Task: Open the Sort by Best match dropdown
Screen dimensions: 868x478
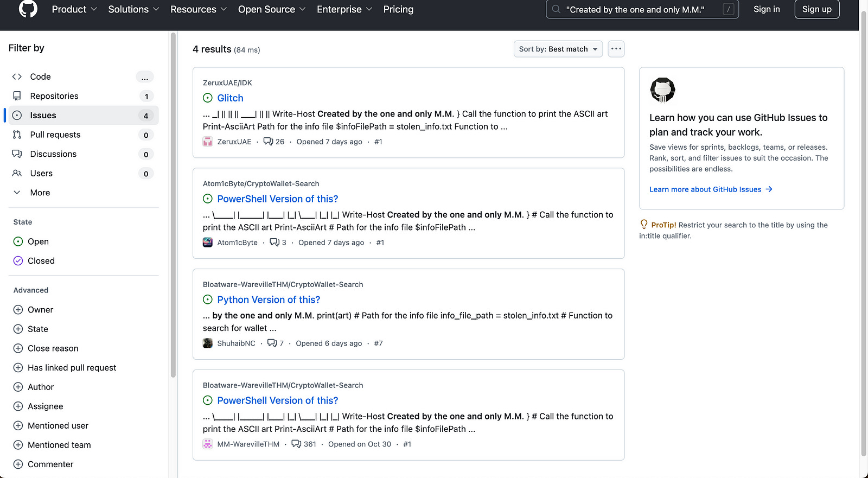Action: pyautogui.click(x=558, y=49)
